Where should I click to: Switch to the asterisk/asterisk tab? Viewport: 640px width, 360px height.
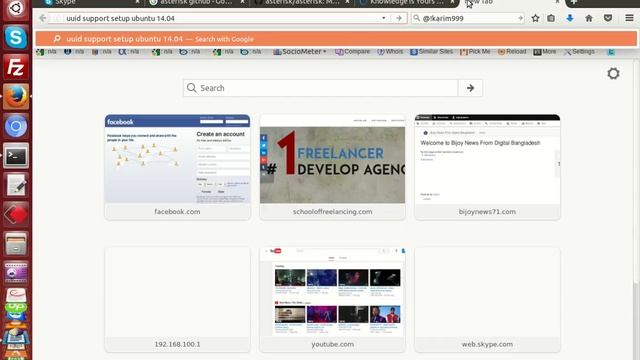(x=301, y=2)
